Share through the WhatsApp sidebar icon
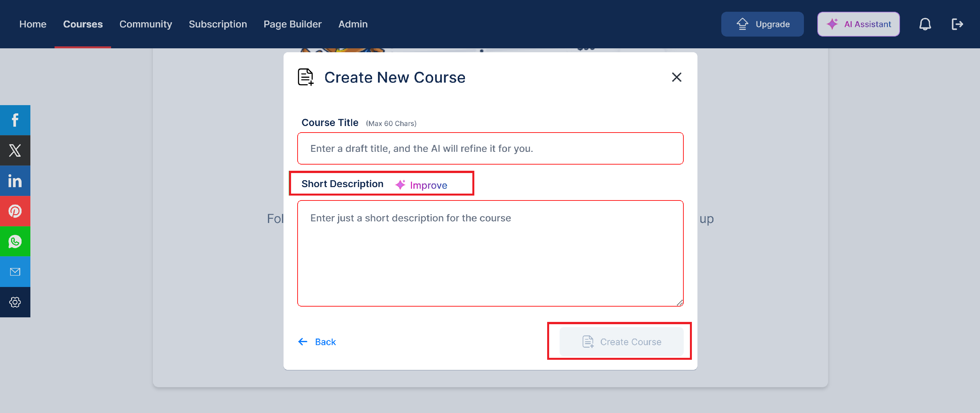The image size is (980, 413). (15, 242)
